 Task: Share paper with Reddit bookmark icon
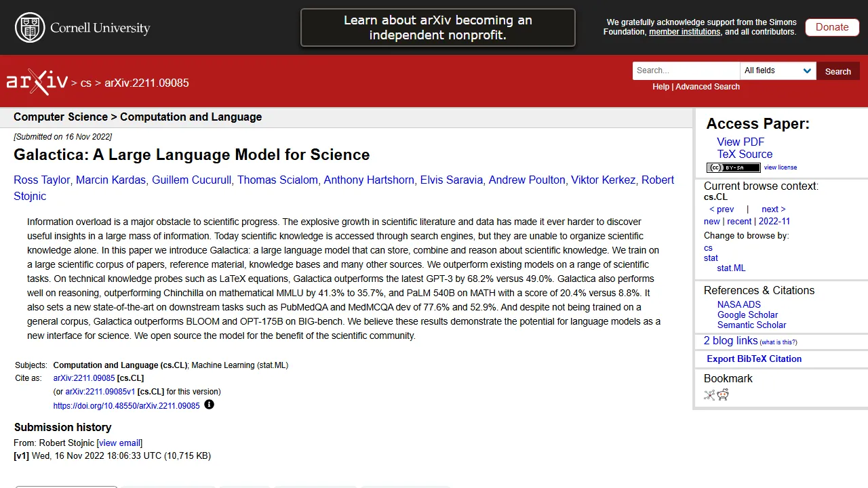pos(723,395)
